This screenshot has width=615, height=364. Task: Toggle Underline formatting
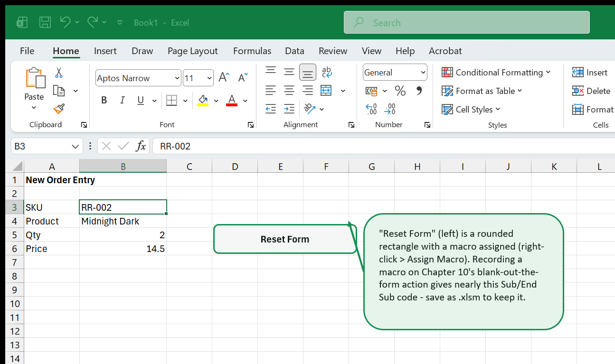pyautogui.click(x=141, y=100)
